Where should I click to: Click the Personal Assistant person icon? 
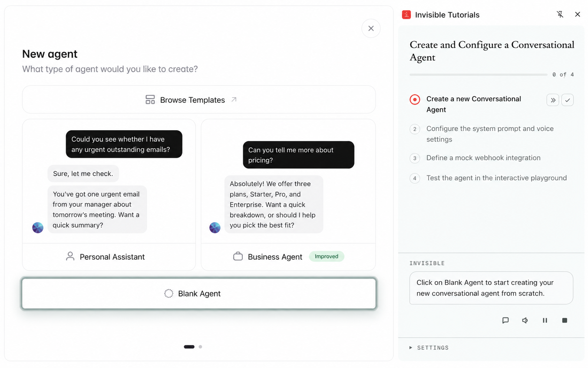coord(70,256)
